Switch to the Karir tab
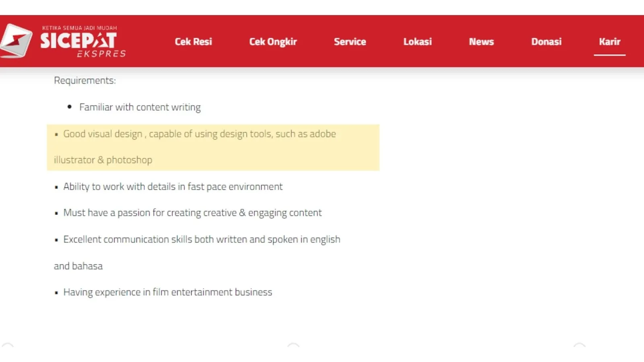The image size is (644, 362). pyautogui.click(x=609, y=41)
